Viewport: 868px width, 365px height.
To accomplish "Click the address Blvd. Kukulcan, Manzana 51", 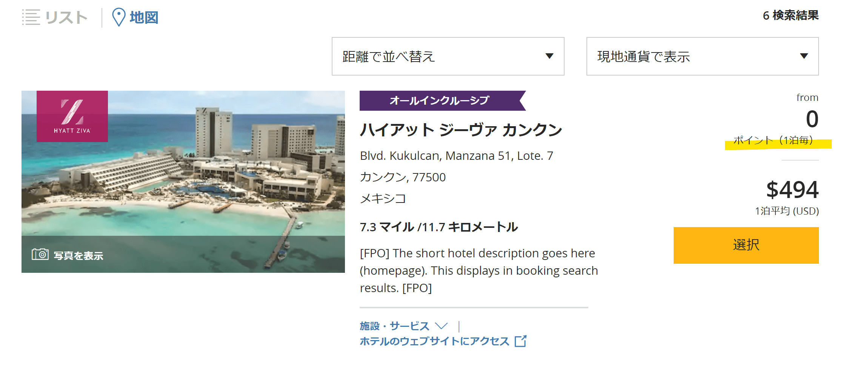I will click(x=457, y=156).
